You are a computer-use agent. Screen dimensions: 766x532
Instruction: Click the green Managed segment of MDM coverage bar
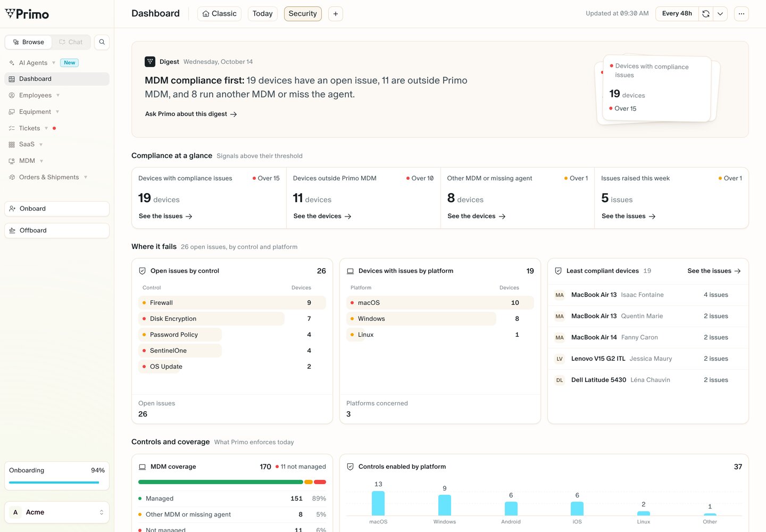220,482
